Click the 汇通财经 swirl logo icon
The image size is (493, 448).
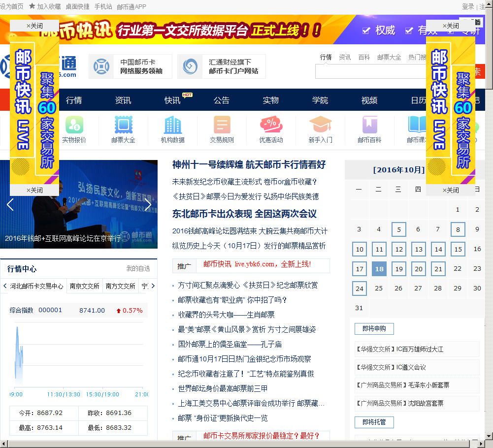pos(190,66)
